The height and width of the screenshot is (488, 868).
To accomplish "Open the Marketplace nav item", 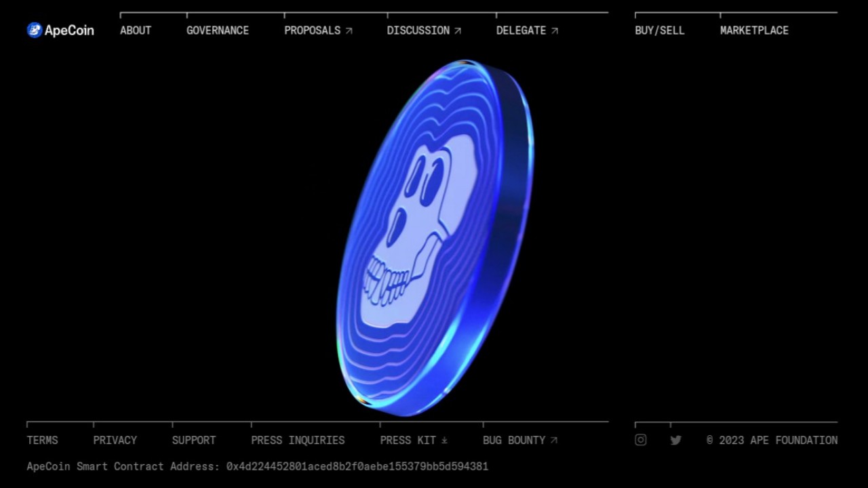I will click(754, 30).
